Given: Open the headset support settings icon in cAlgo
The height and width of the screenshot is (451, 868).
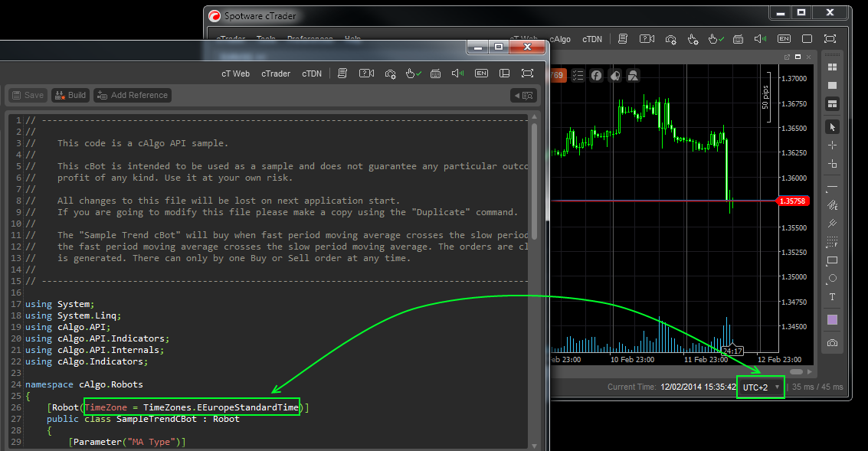Looking at the screenshot, I should 390,74.
